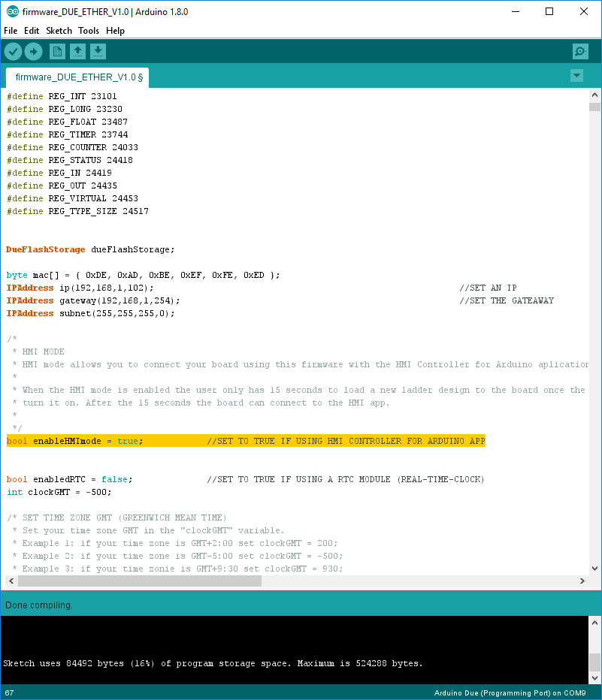
Task: Open the Tools menu
Action: coord(89,31)
